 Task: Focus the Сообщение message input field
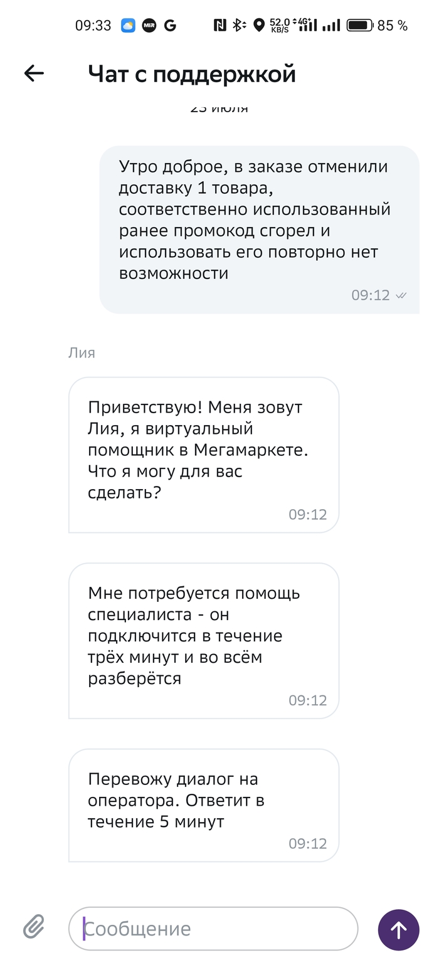(213, 928)
